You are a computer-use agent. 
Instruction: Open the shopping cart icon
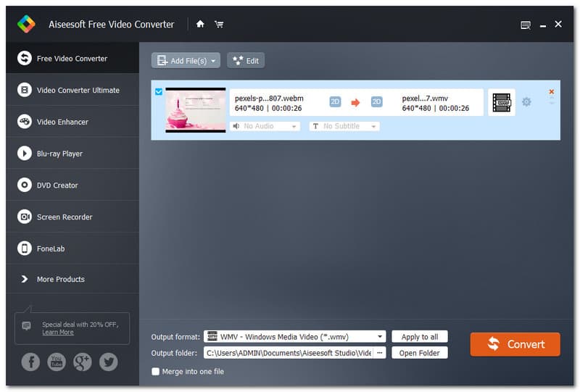click(x=218, y=24)
